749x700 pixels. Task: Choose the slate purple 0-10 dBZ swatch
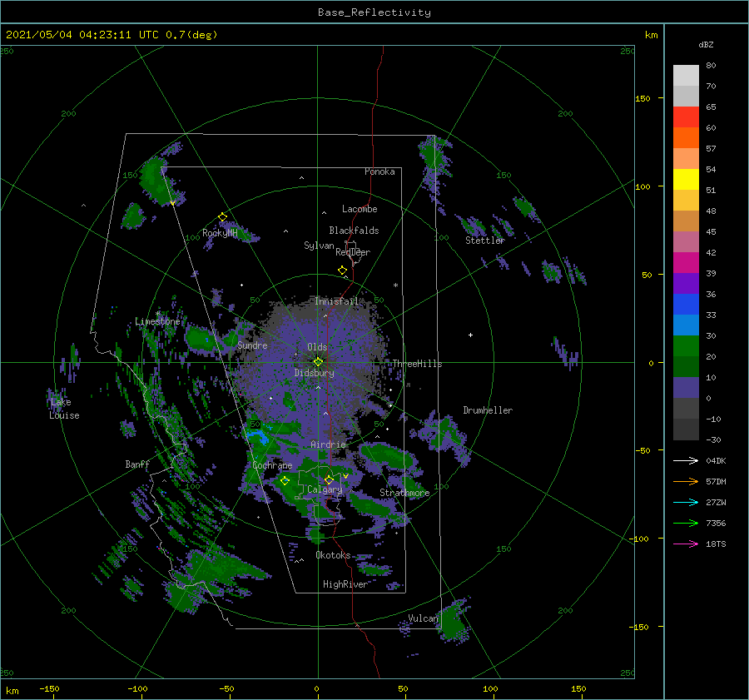tap(686, 388)
